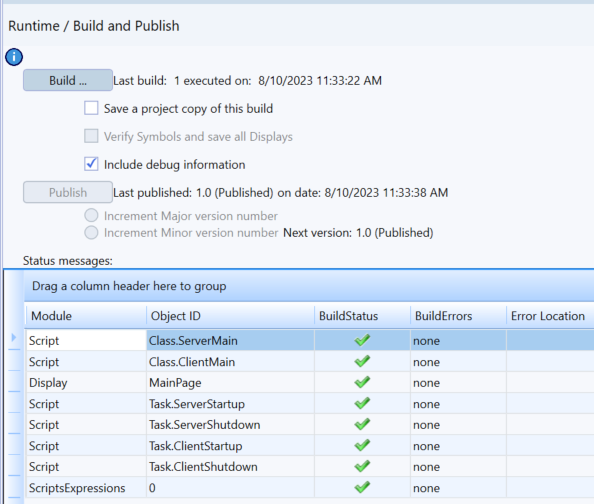Image resolution: width=595 pixels, height=504 pixels.
Task: Toggle Verify Symbols and save all Displays
Action: pyautogui.click(x=91, y=136)
